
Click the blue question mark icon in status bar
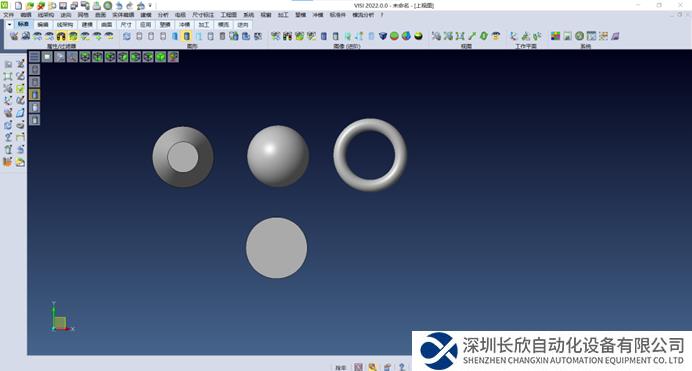coord(402,367)
